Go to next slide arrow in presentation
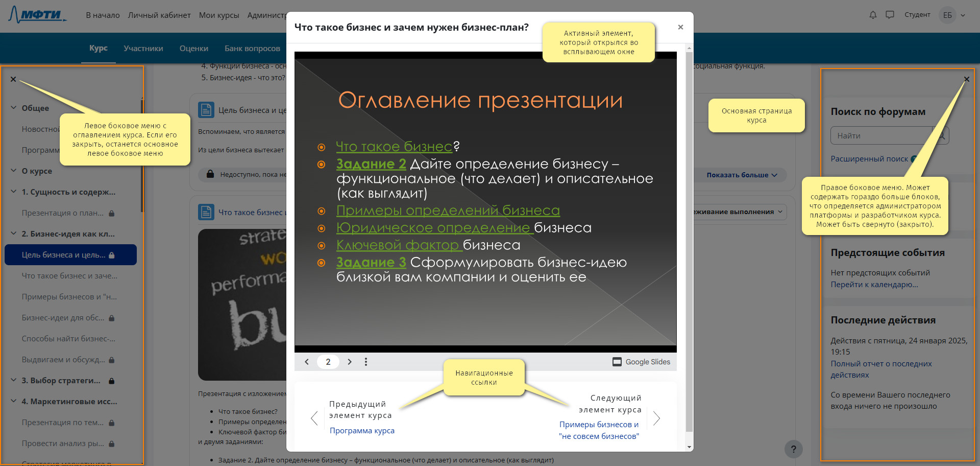 point(350,362)
